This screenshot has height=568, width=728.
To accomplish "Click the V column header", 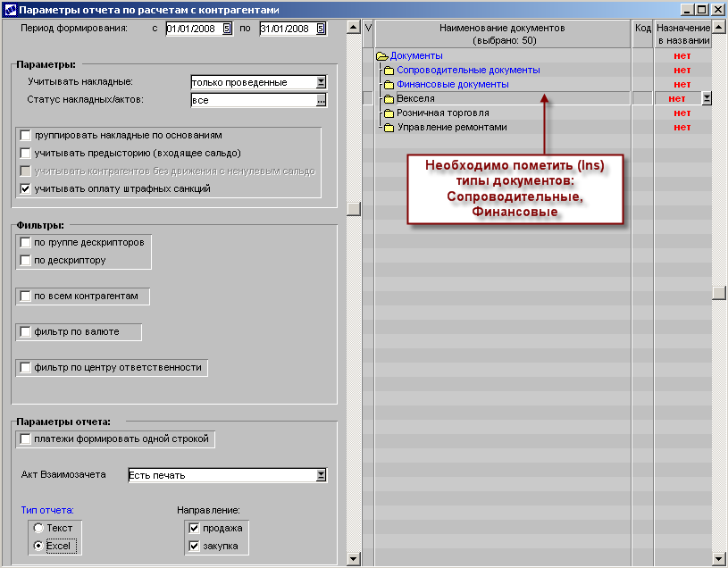I will tap(368, 34).
